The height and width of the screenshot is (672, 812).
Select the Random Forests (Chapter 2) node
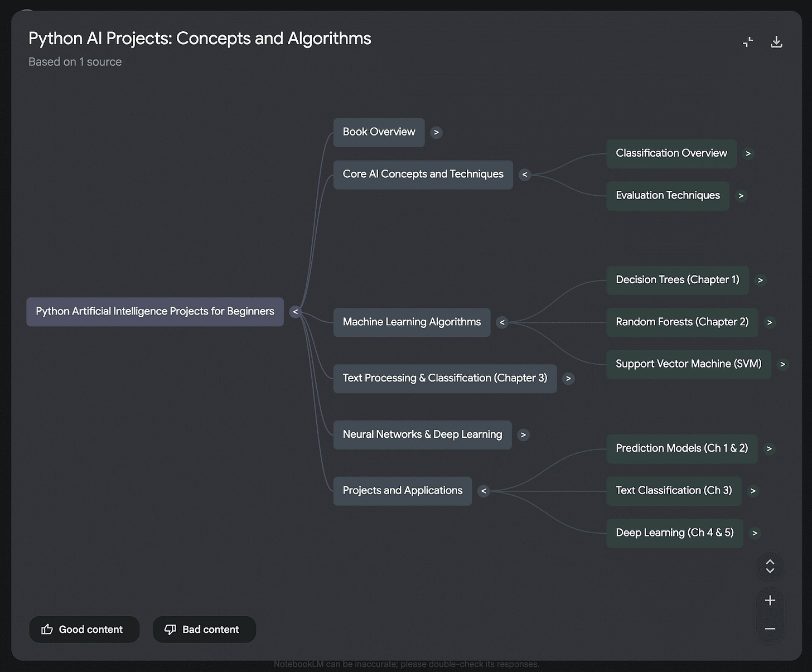(682, 322)
